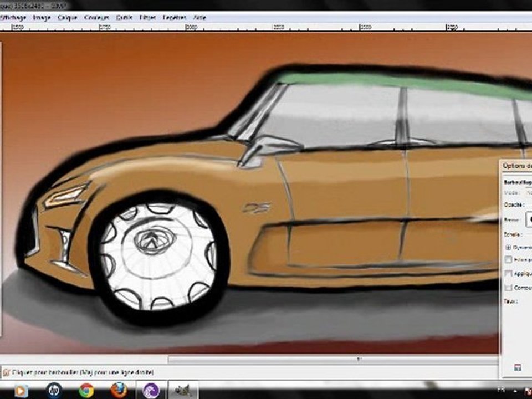Toggle the Contour checkbox in tool options
Viewport: 532px width, 399px height.
(508, 288)
